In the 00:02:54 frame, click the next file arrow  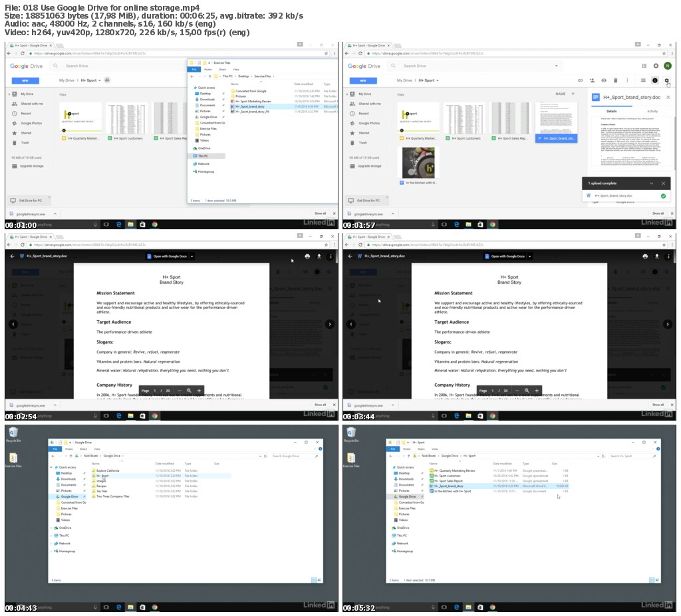point(330,324)
